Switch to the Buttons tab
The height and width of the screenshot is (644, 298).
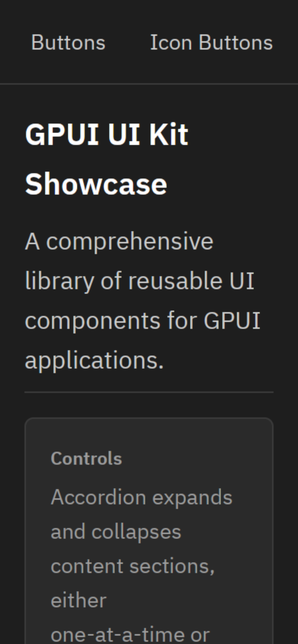coord(68,42)
